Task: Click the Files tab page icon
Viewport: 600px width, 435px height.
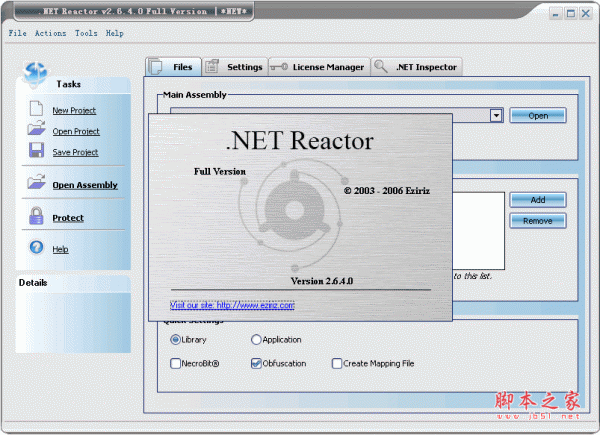Action: point(155,67)
